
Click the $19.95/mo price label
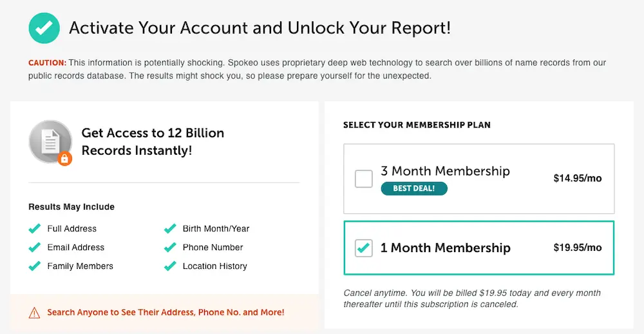578,248
